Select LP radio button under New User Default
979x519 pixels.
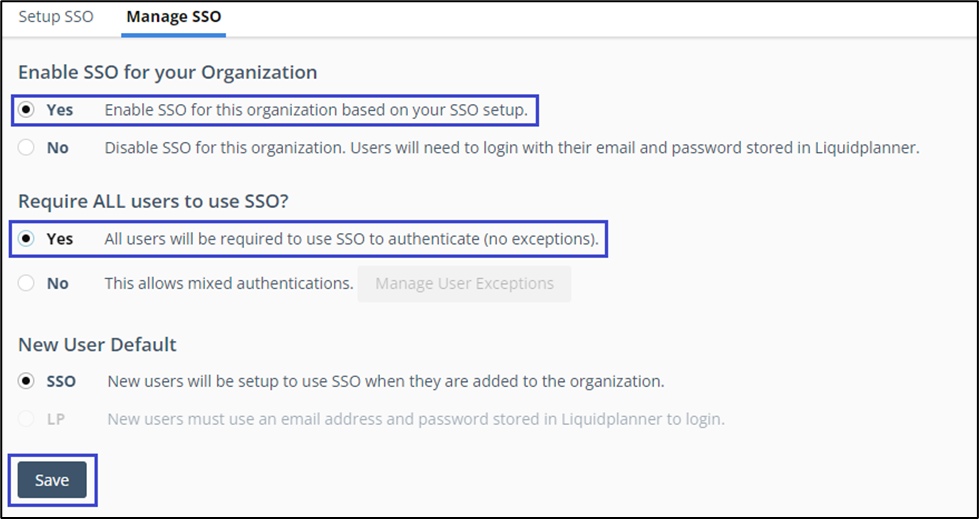point(27,419)
